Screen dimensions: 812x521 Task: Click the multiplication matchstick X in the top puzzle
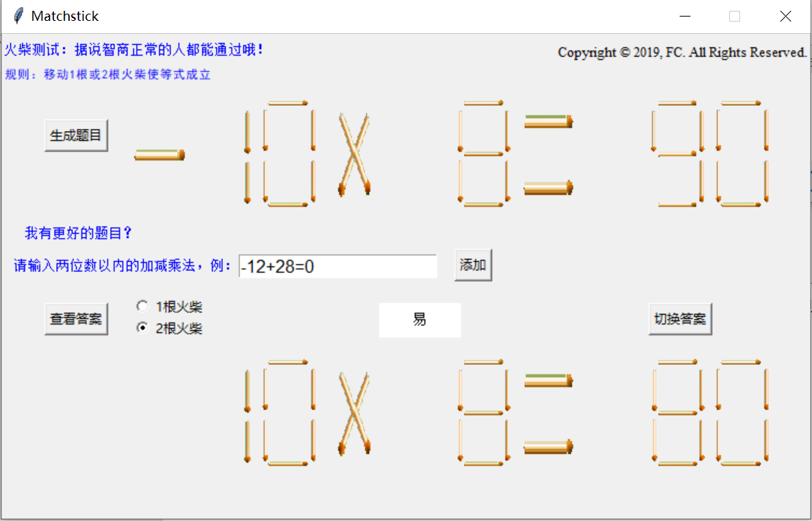coord(354,154)
